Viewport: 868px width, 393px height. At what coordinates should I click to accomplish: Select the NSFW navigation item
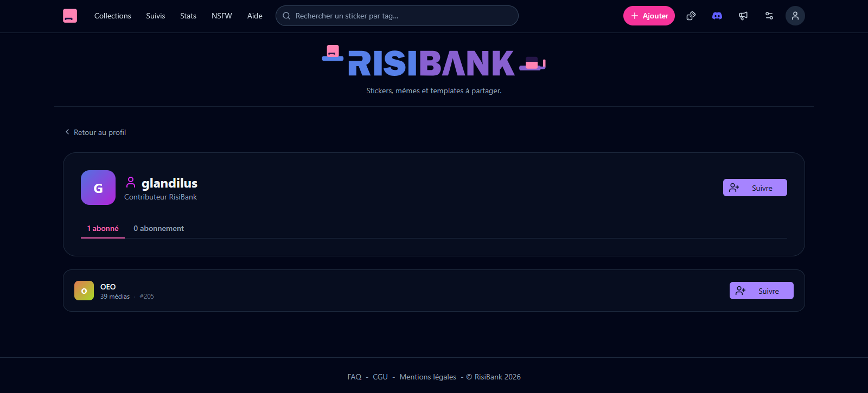(x=222, y=16)
